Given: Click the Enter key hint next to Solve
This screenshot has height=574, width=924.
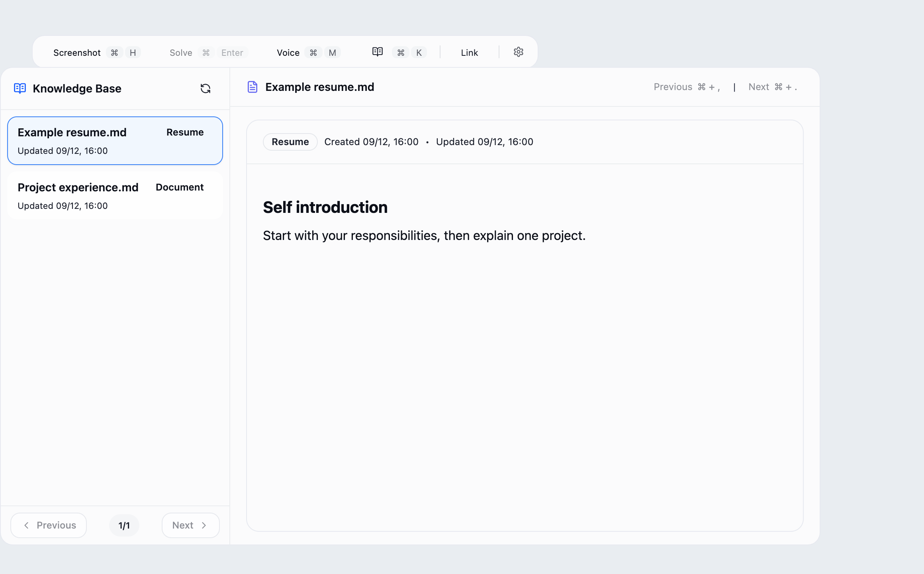Looking at the screenshot, I should point(232,53).
